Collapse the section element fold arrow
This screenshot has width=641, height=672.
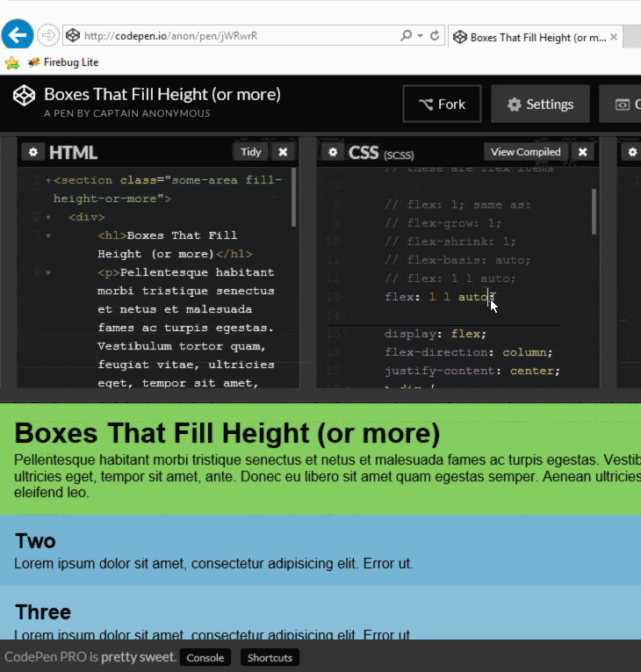point(47,181)
